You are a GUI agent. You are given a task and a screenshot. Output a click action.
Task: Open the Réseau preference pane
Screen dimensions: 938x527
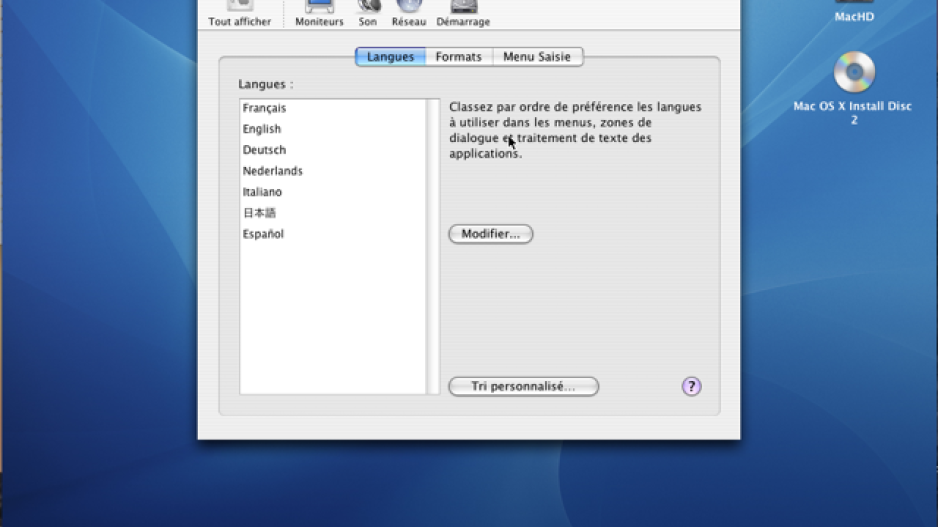tap(409, 13)
